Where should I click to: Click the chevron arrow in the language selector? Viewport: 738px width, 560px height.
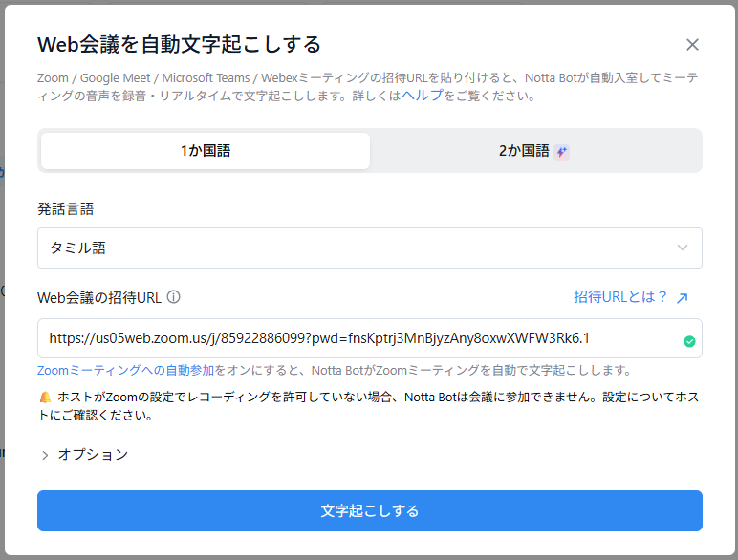pos(683,248)
